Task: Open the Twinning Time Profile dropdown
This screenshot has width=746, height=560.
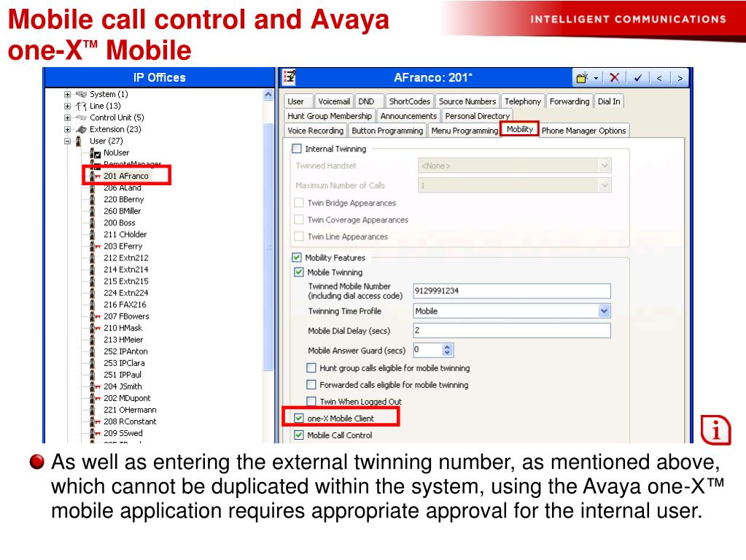Action: [x=604, y=311]
